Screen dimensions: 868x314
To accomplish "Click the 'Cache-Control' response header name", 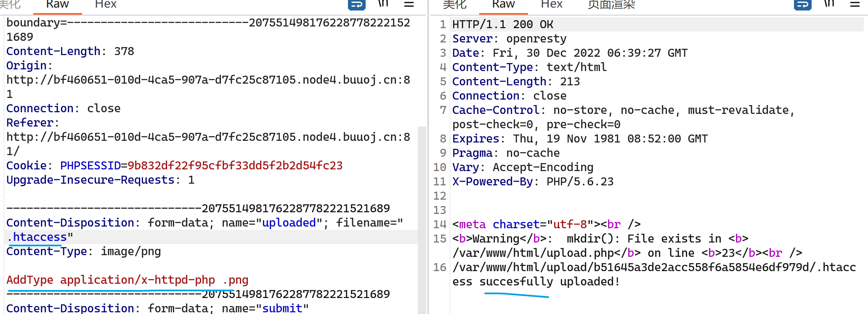I will click(496, 110).
